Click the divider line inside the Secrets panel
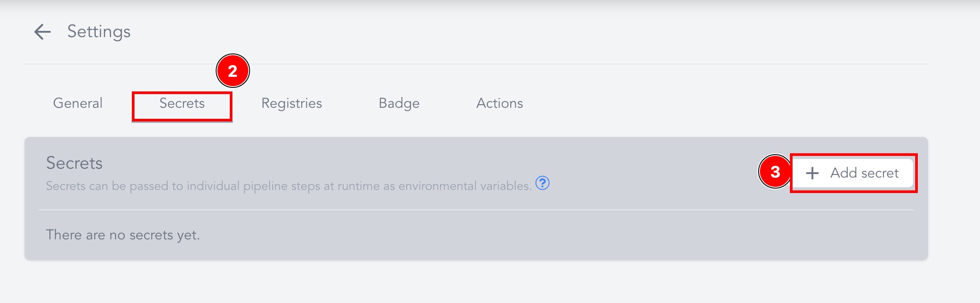 (476, 210)
